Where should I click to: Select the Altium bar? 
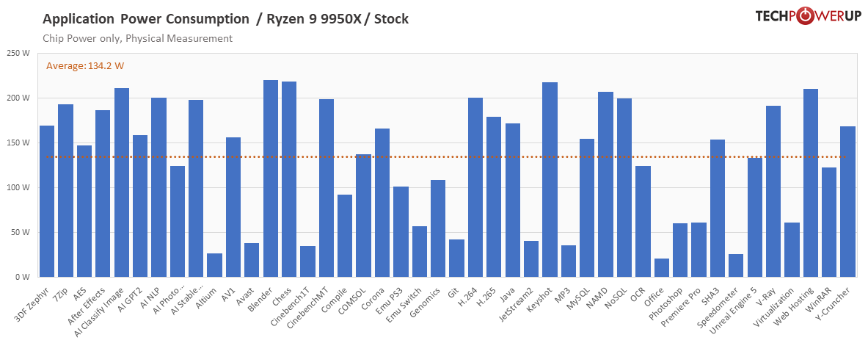pyautogui.click(x=214, y=265)
